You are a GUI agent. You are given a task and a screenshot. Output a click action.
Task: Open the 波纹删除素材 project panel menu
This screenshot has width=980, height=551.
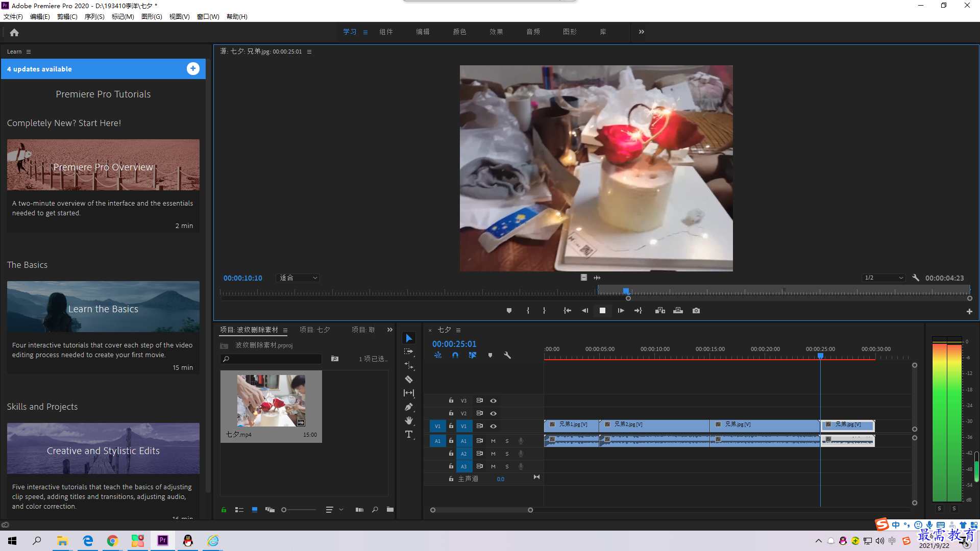(x=285, y=330)
